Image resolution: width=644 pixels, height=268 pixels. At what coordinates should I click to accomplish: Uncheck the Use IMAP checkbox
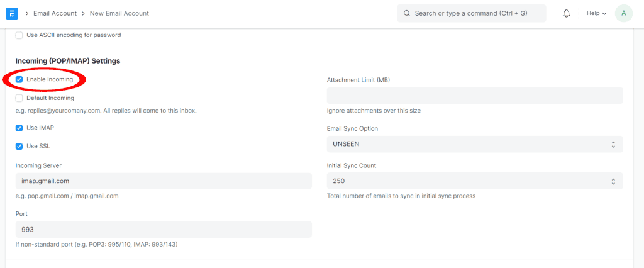(x=19, y=128)
